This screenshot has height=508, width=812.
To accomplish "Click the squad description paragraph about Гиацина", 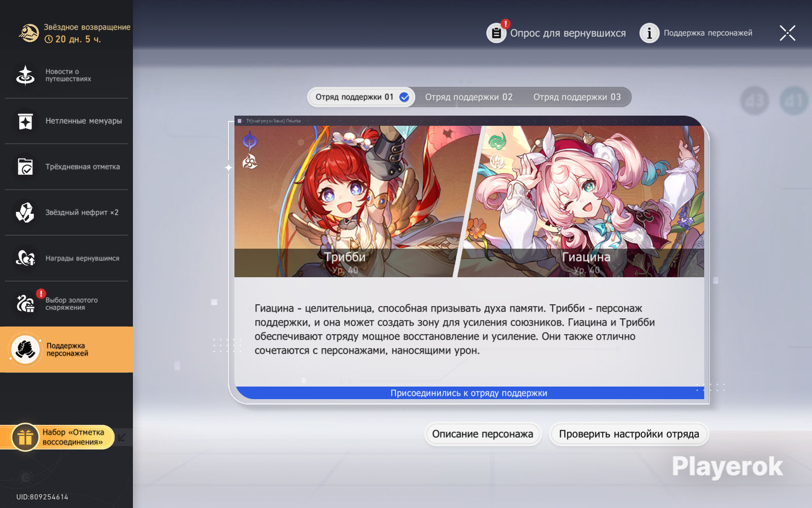I will pos(455,329).
